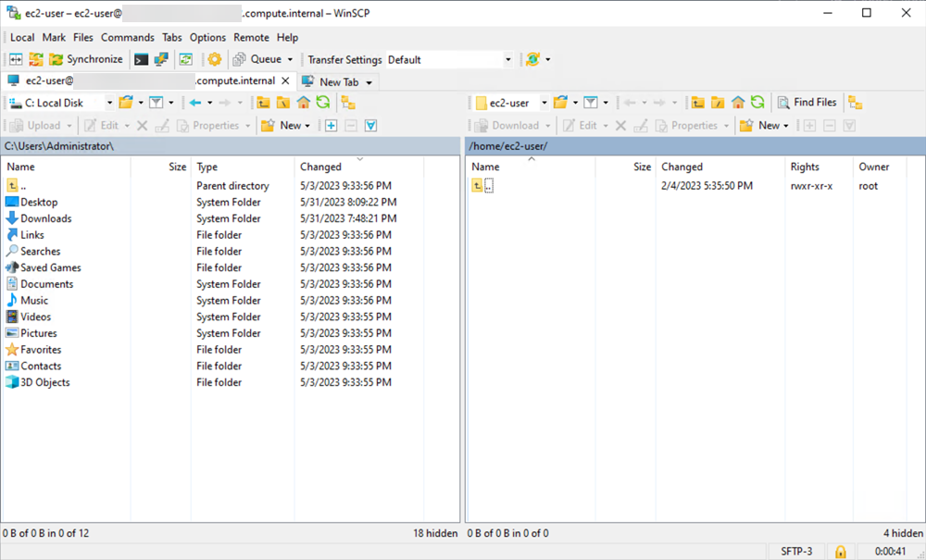926x560 pixels.
Task: Go to remote root directory icon
Action: pos(719,103)
